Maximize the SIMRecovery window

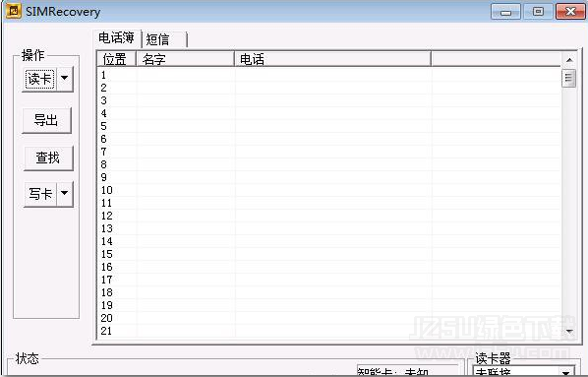(538, 12)
